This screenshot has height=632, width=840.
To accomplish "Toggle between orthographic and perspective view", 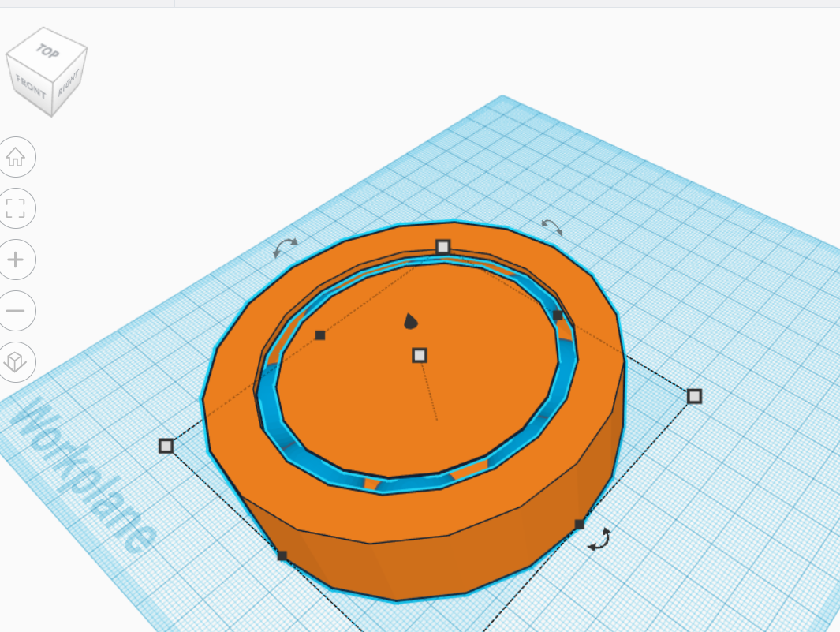I will coord(17,363).
